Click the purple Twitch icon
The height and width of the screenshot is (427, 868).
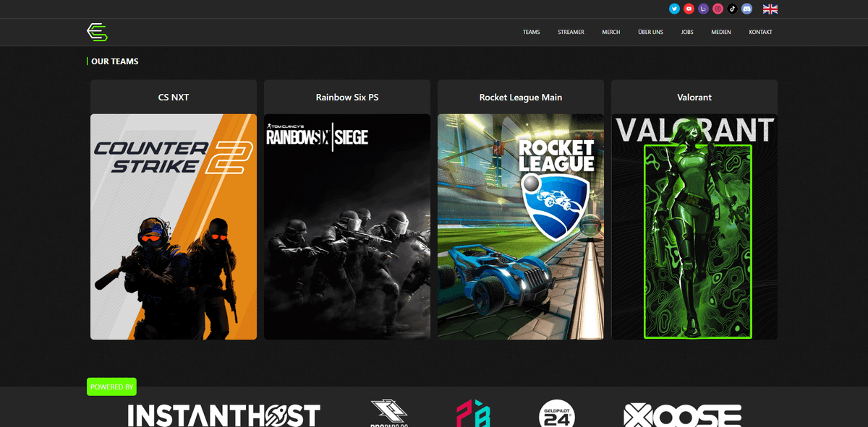[x=703, y=9]
